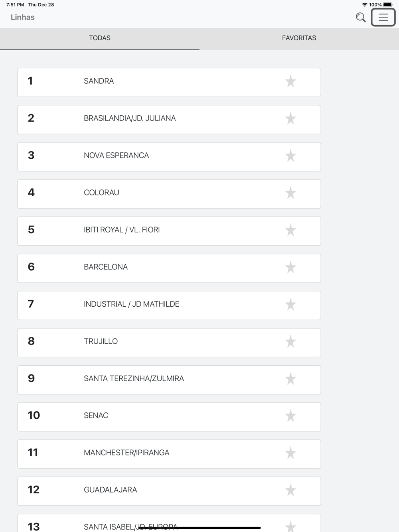Star the BRASILANDIA/JD. JULIANA line

290,118
